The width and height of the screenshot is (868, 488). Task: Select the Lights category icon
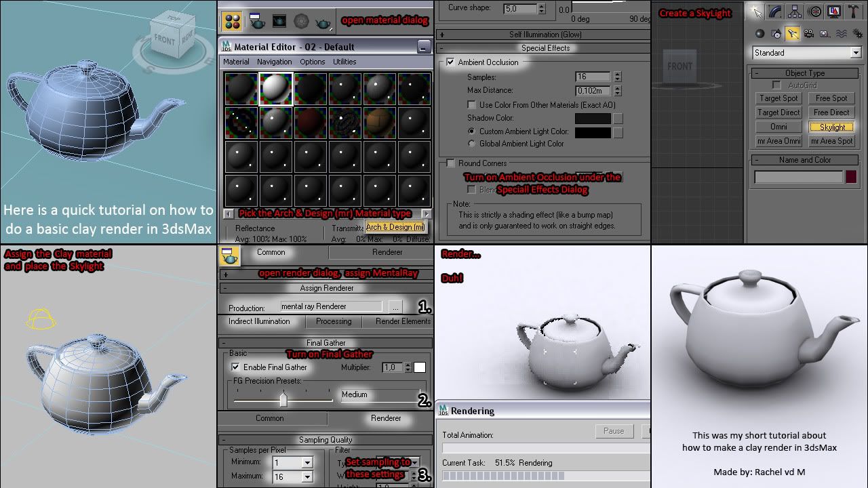pos(792,33)
